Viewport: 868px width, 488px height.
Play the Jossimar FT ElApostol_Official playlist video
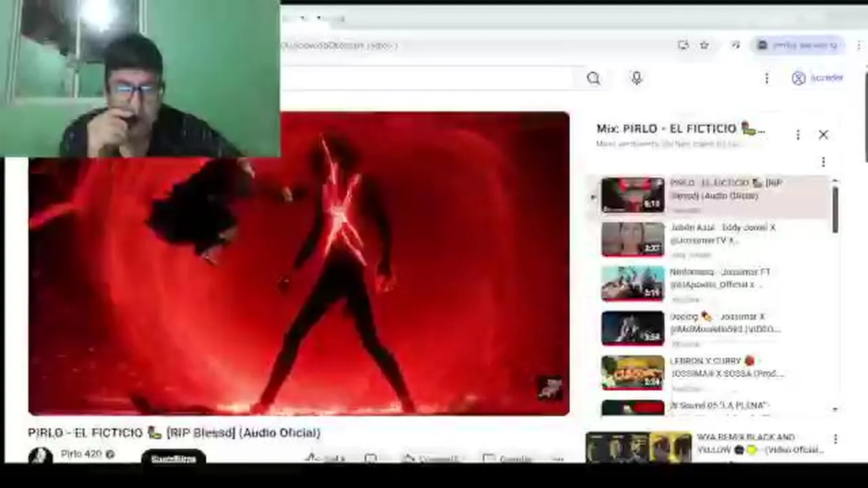[713, 284]
